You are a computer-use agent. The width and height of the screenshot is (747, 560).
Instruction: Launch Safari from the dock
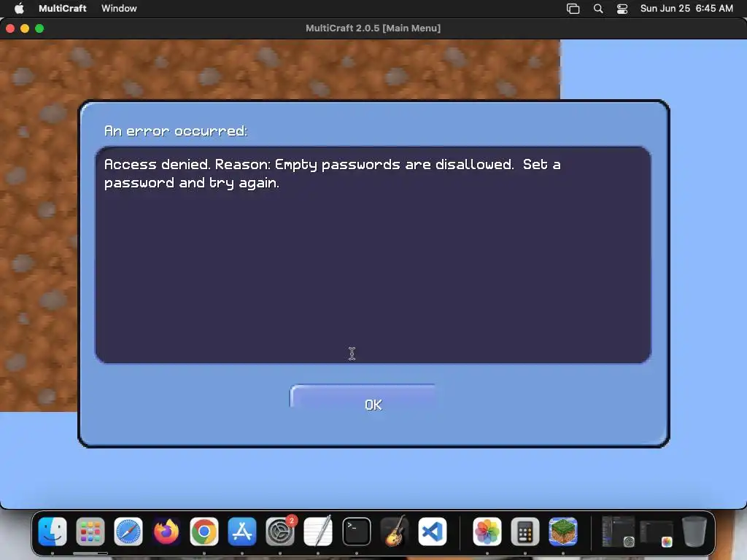[128, 532]
